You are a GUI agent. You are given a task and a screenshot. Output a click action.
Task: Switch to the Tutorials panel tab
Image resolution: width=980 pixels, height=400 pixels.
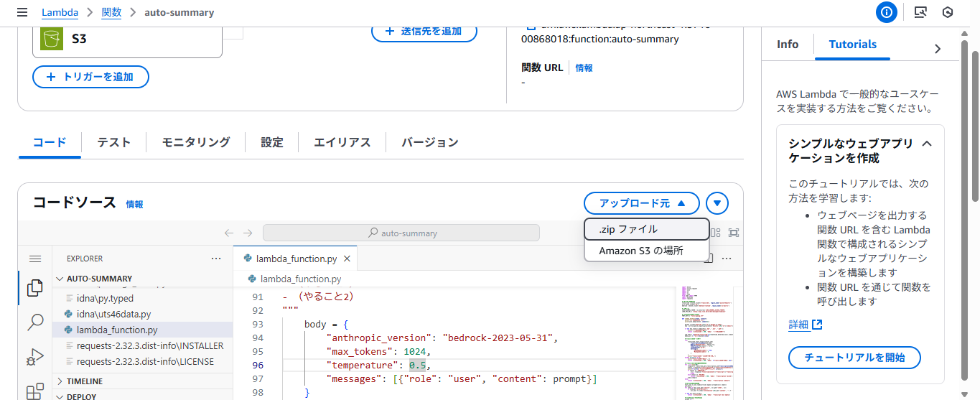point(852,45)
